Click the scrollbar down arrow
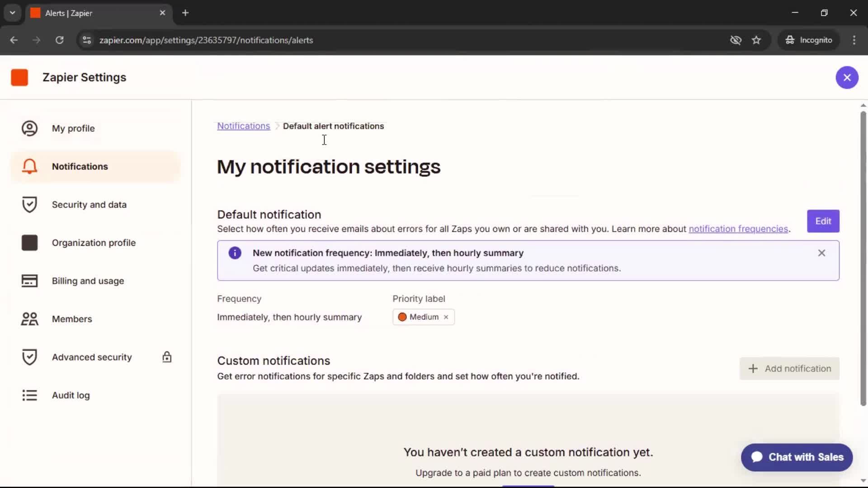This screenshot has width=868, height=488. pos(863,481)
